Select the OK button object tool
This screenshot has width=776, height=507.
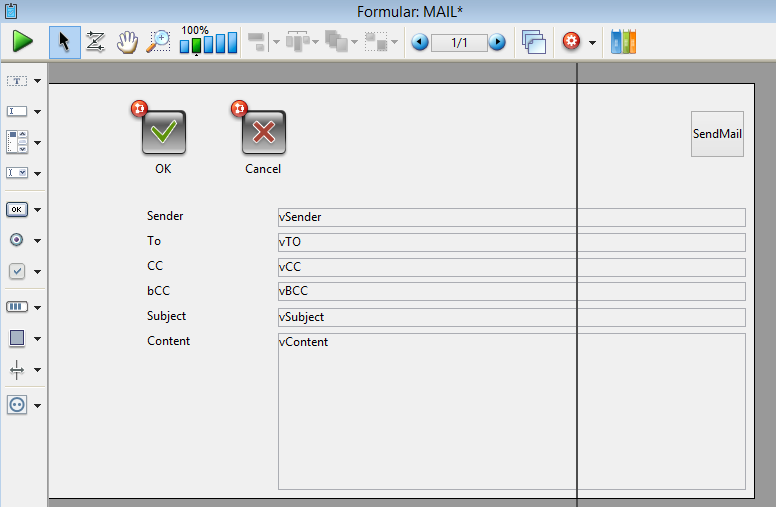click(17, 209)
